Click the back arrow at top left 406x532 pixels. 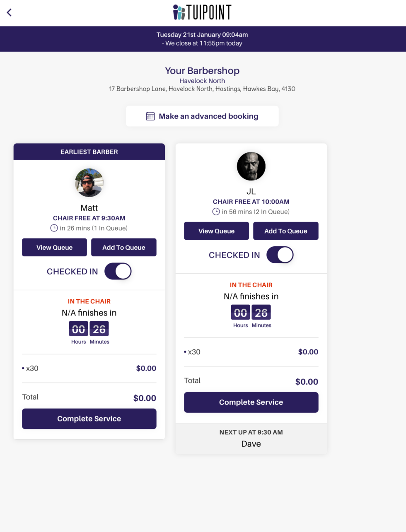pos(9,12)
